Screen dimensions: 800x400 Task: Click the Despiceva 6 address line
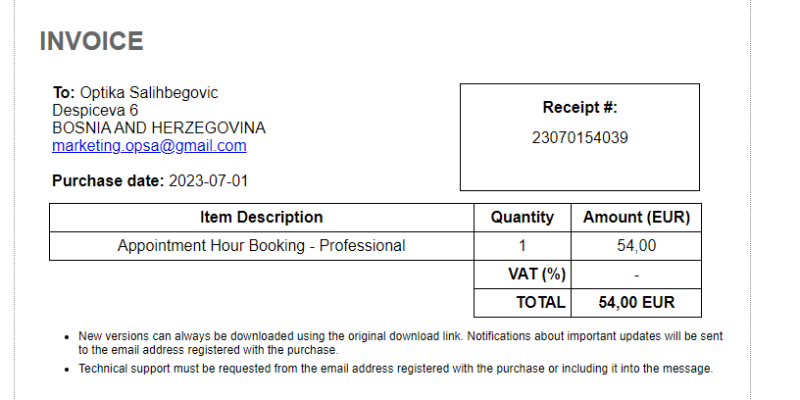95,110
